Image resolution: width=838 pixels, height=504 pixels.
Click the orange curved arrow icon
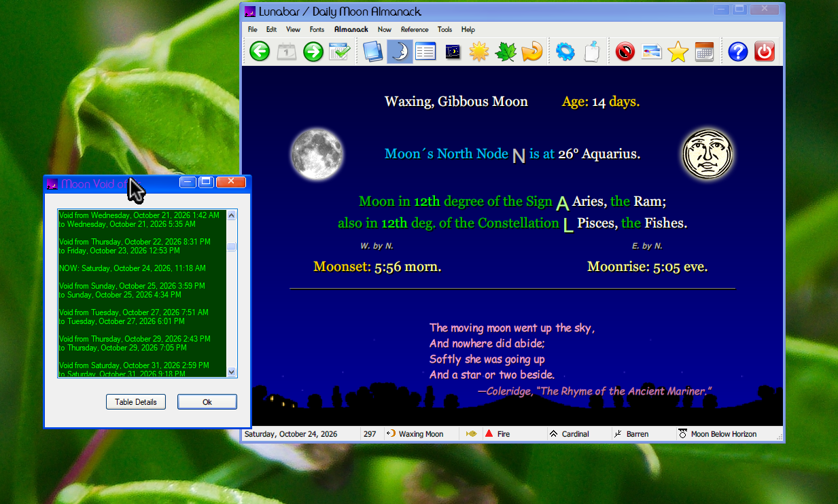coord(532,52)
